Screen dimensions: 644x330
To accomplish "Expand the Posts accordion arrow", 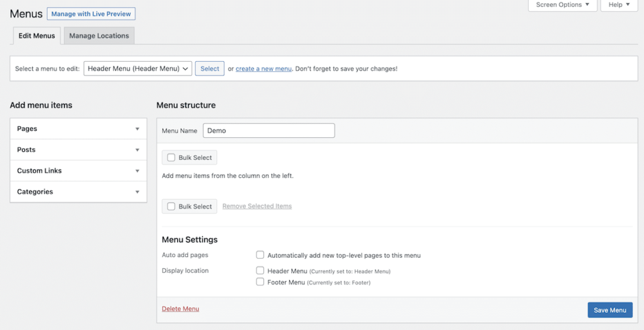I will (137, 150).
